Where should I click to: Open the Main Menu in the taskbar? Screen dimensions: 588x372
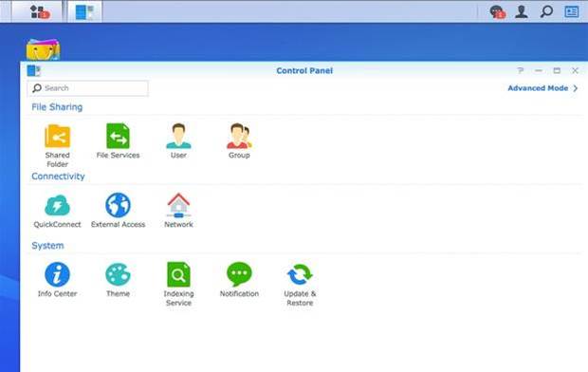click(x=40, y=11)
